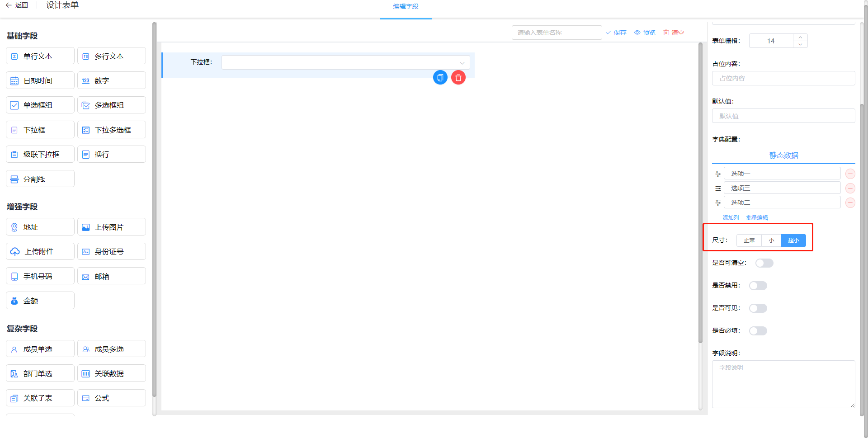
Task: Select size 小
Action: point(771,240)
